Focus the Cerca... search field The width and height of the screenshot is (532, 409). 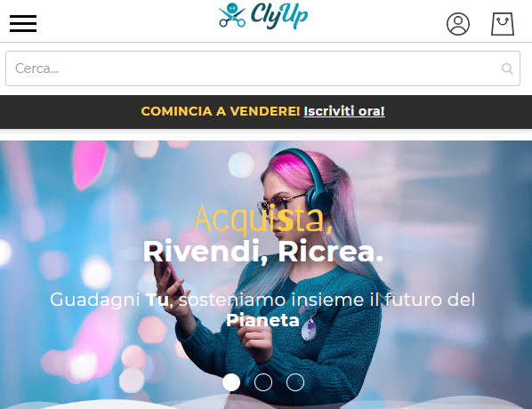click(x=262, y=68)
